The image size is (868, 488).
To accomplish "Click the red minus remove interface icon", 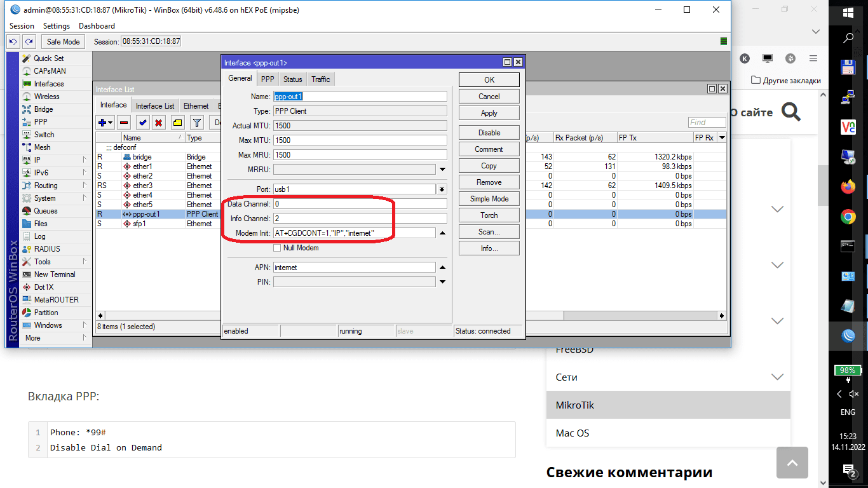I will [124, 123].
